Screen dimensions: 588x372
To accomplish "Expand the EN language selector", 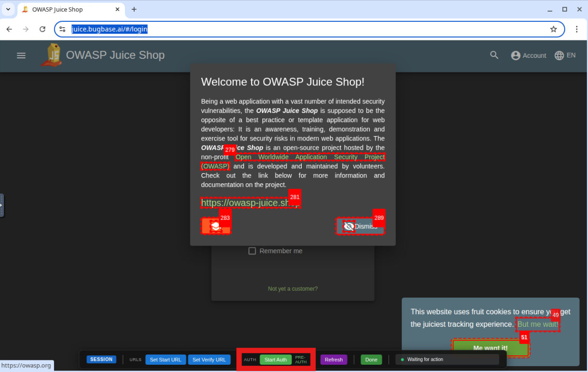I will [x=565, y=55].
